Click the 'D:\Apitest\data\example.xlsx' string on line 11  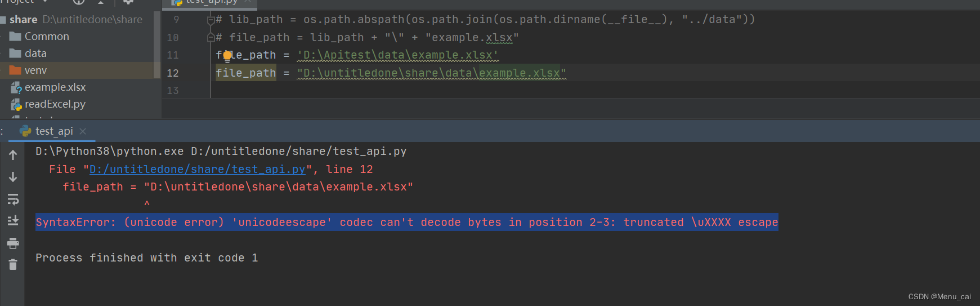(x=397, y=55)
